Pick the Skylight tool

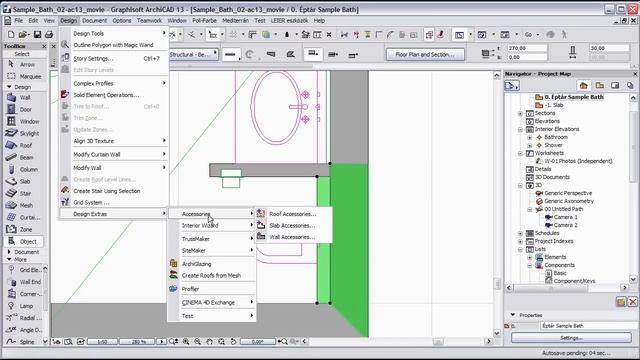tap(24, 133)
